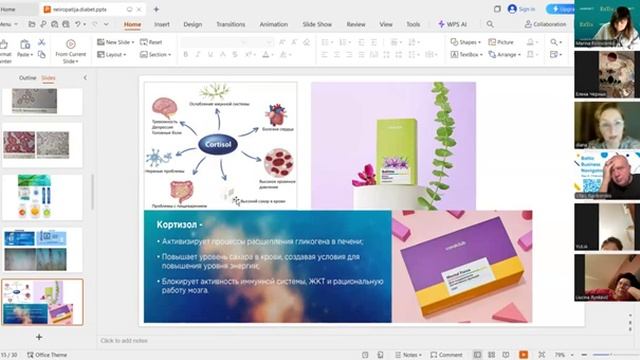Click the Paste clipboard icon
This screenshot has height=360, width=640.
pos(25,44)
